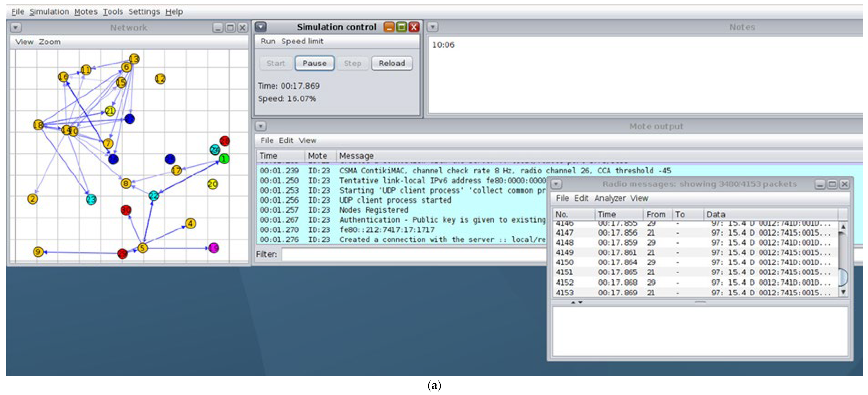Click green sink mote node 1
Viewport: 868px width, 395px height.
click(224, 158)
